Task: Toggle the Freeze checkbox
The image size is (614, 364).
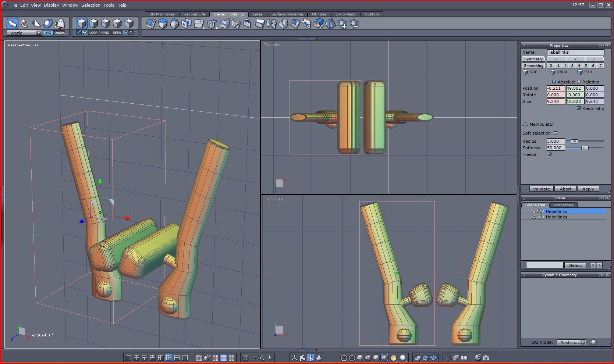Action: pyautogui.click(x=550, y=154)
